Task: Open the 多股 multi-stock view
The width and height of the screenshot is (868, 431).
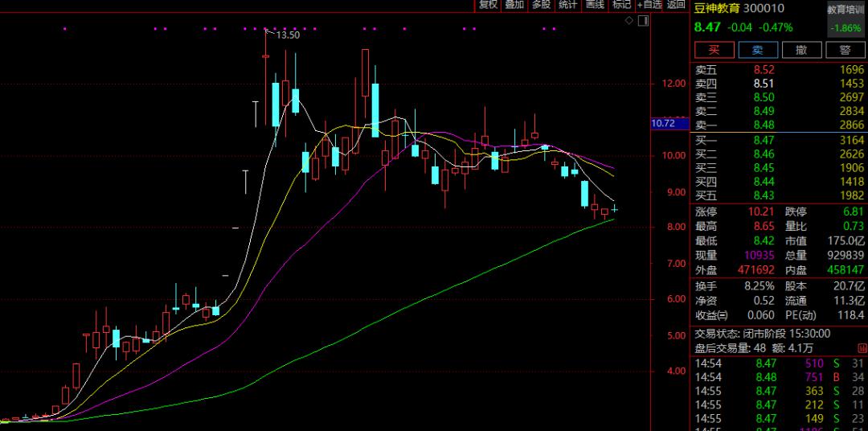Action: (541, 5)
